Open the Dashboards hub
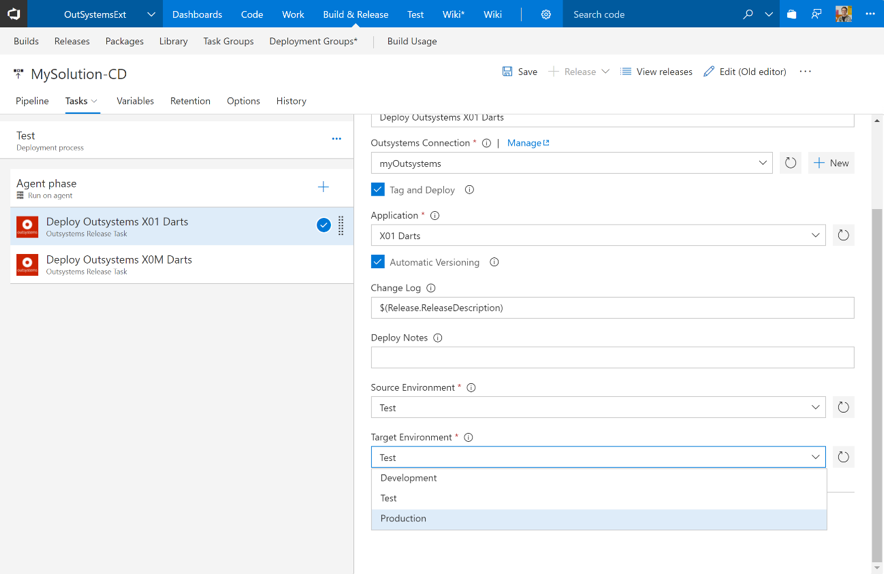The height and width of the screenshot is (574, 884). pyautogui.click(x=197, y=14)
